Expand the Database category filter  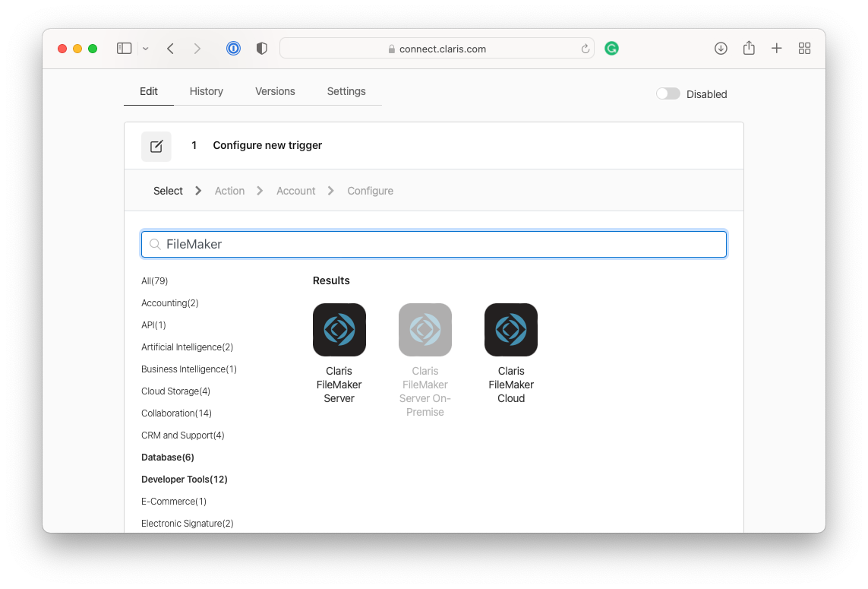coord(167,457)
